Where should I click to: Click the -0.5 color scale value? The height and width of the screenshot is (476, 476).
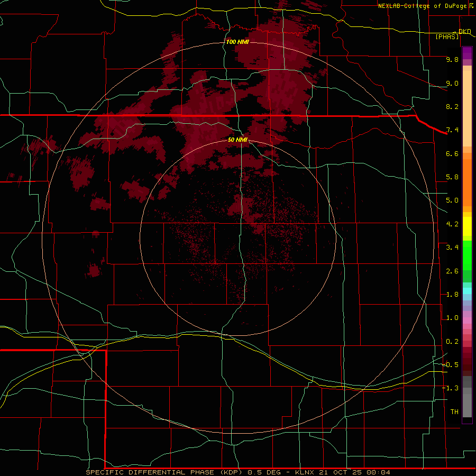(x=450, y=365)
